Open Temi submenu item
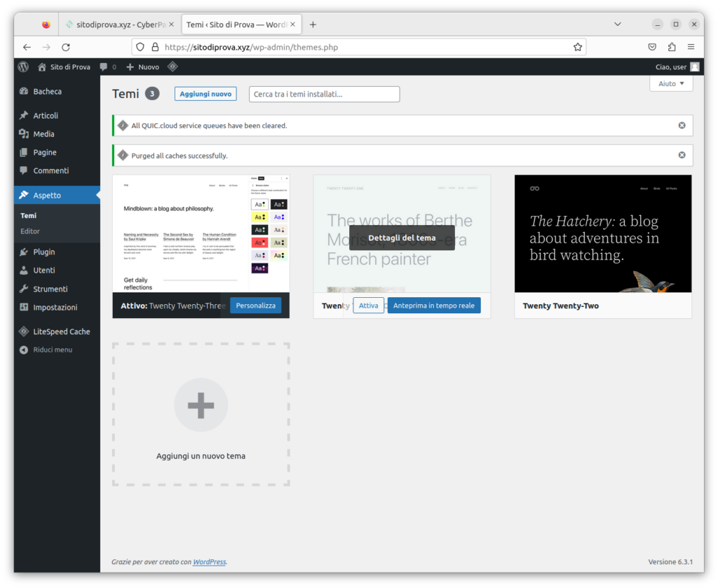Viewport: 718px width, 588px height. pos(28,216)
